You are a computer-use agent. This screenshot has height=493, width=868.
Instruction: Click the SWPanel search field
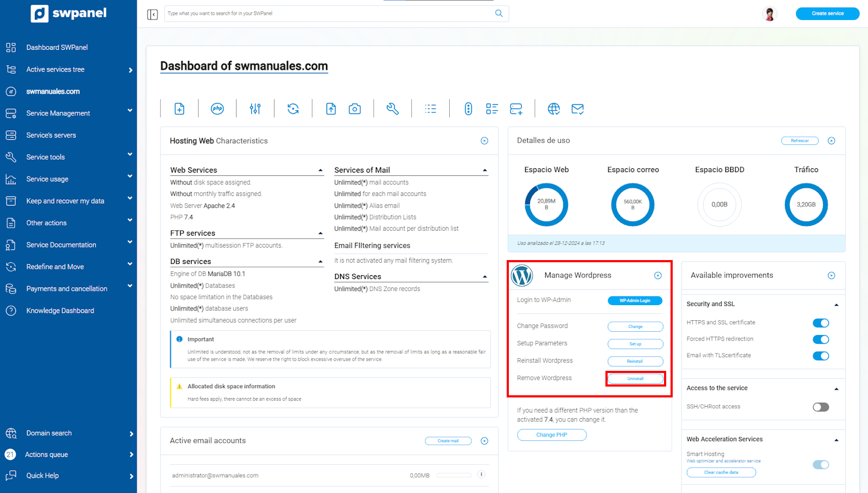(x=330, y=14)
